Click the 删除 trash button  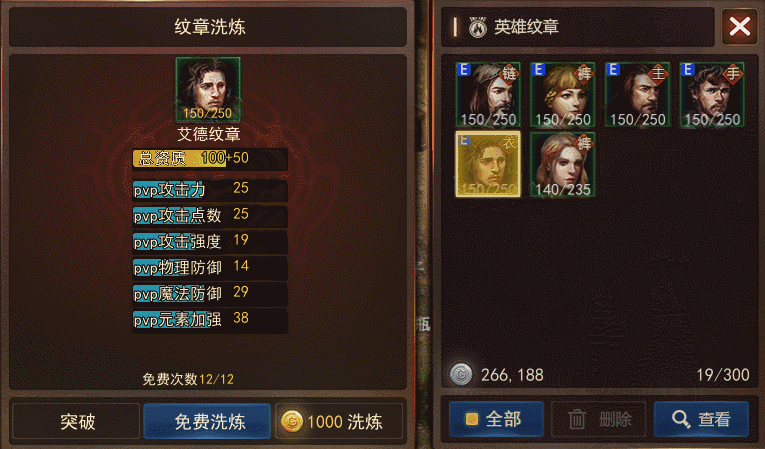pyautogui.click(x=598, y=419)
